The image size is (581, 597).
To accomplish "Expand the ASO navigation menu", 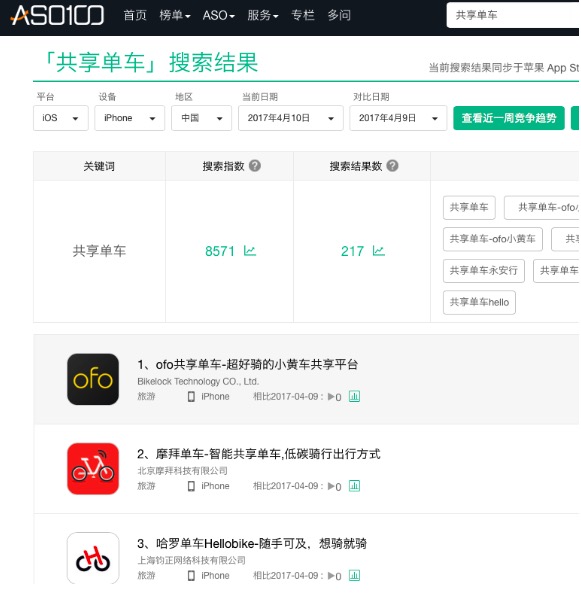I will click(219, 15).
